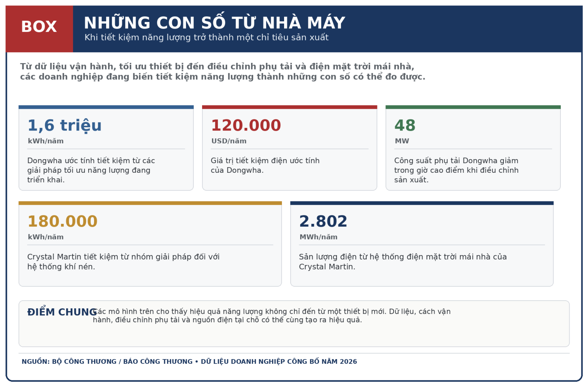The image size is (588, 387).
Task: Click the blue bar above the 1,6 triệu card
Action: point(106,107)
